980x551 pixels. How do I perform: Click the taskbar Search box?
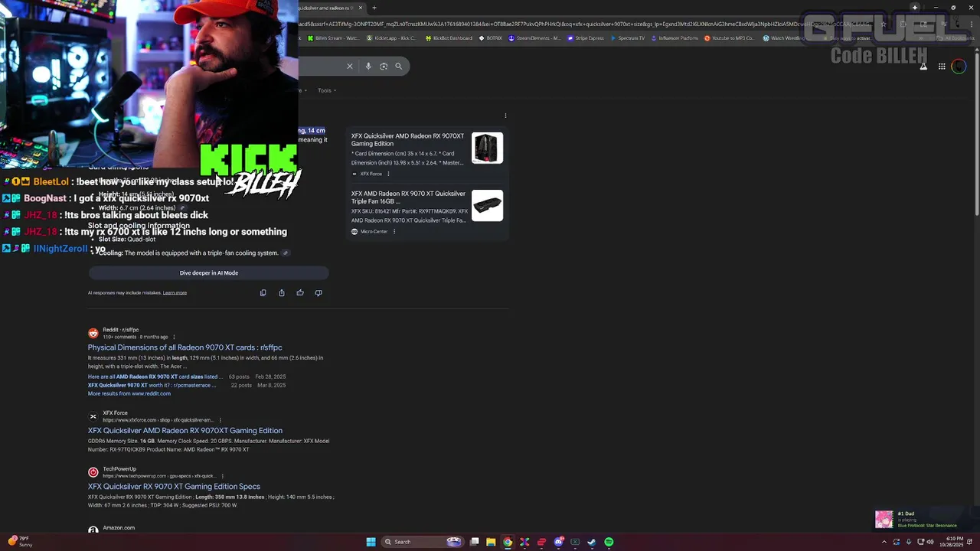point(423,542)
